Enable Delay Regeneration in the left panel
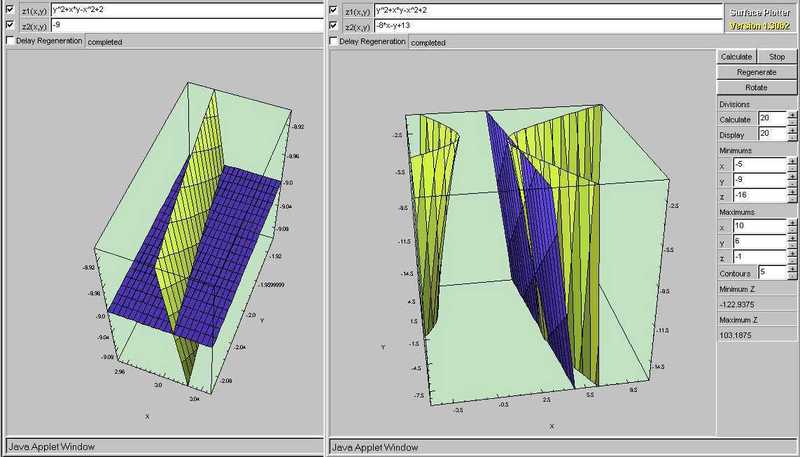 11,41
